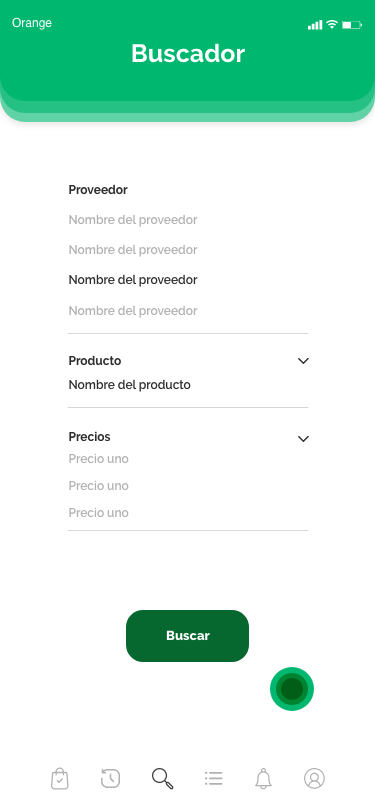This screenshot has width=375, height=812.
Task: Open the history clock icon
Action: click(110, 778)
